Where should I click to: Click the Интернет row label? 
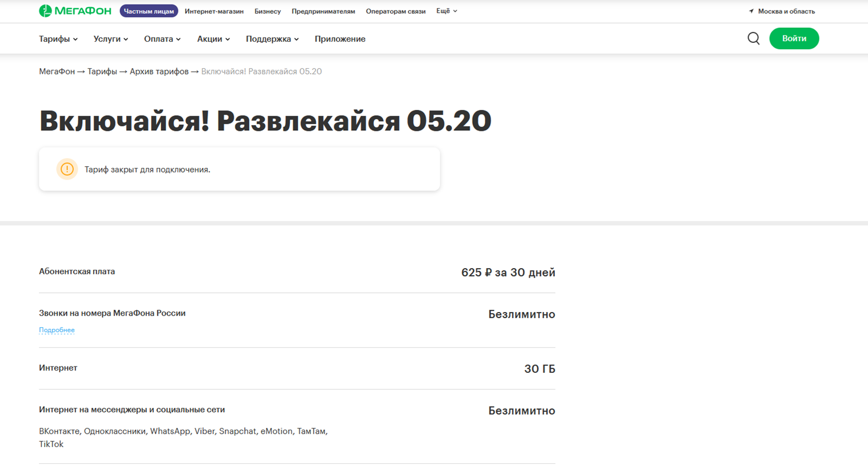tap(58, 368)
